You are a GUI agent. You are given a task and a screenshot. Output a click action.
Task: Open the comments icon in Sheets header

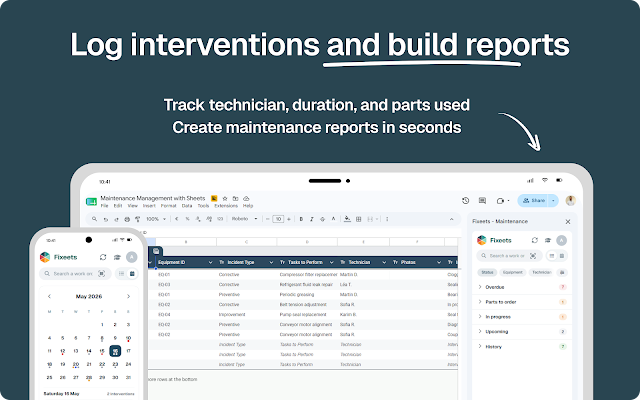(482, 200)
